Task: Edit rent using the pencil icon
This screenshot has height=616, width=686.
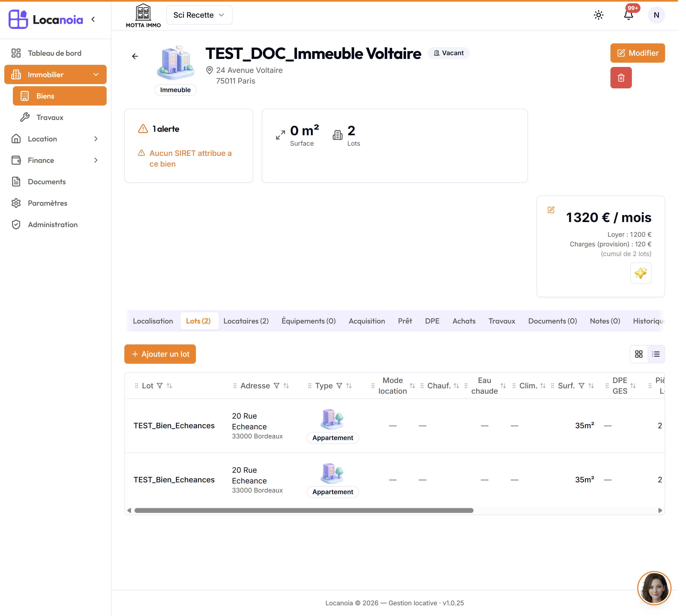Action: point(551,210)
